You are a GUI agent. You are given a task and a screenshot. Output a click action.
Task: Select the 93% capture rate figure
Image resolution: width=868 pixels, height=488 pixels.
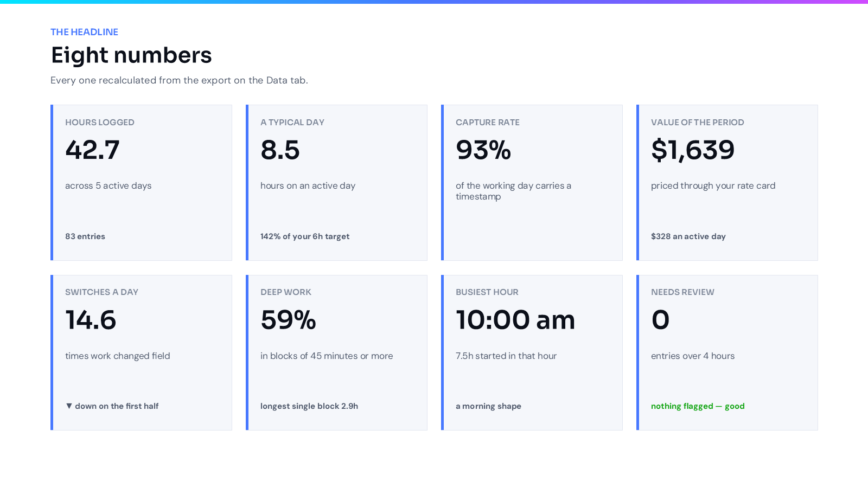click(x=483, y=150)
